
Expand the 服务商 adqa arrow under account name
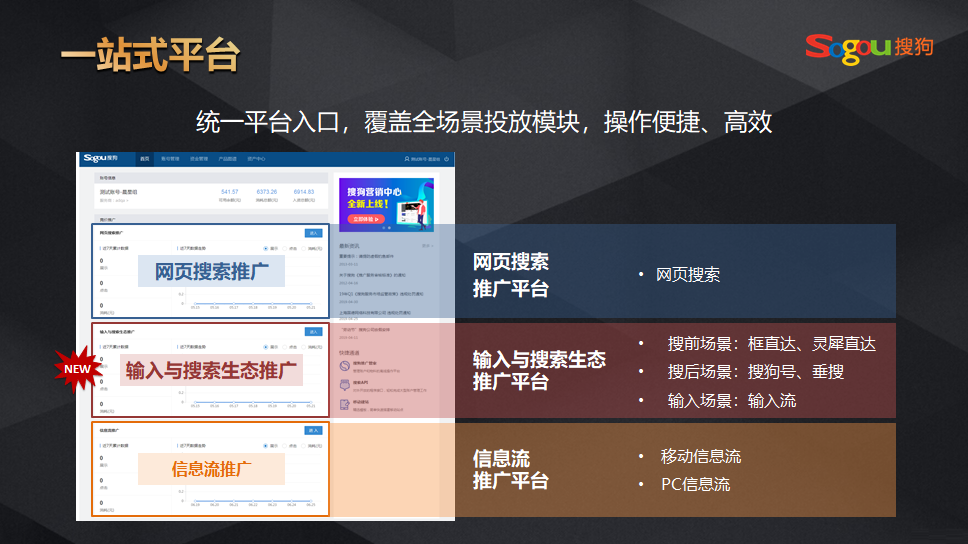pyautogui.click(x=127, y=201)
